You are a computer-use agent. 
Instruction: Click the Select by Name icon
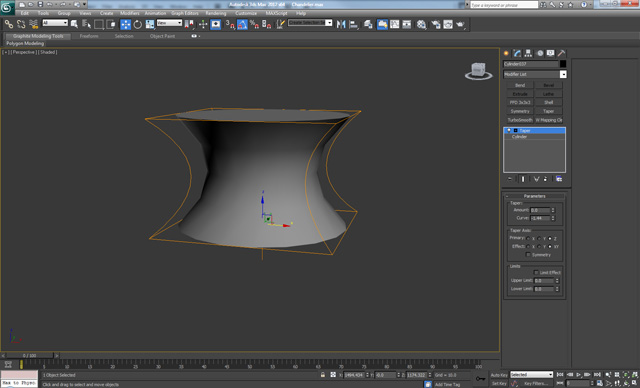(86, 24)
